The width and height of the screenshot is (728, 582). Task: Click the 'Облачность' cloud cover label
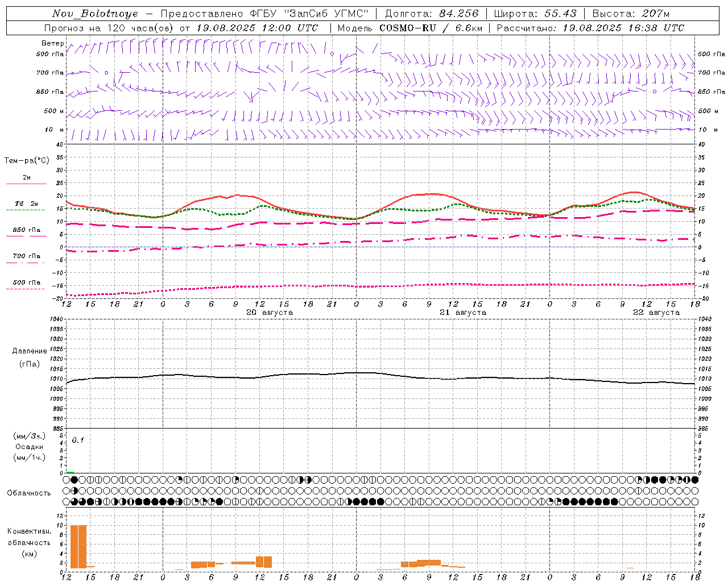coord(29,493)
